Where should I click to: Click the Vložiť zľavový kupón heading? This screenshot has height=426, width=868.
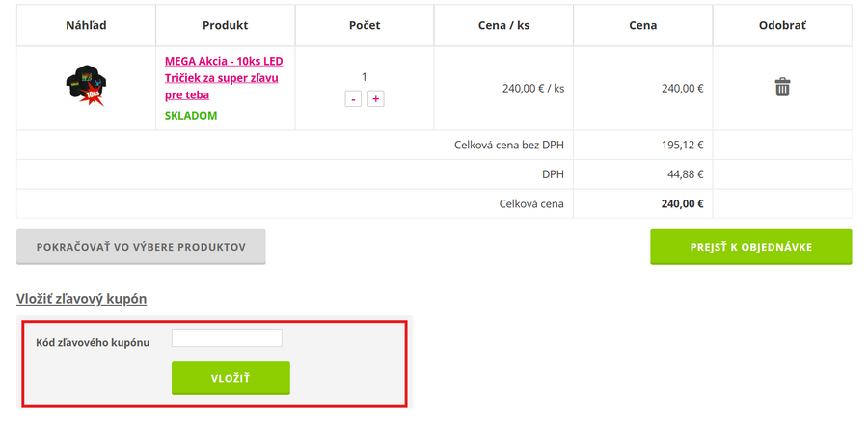(81, 299)
